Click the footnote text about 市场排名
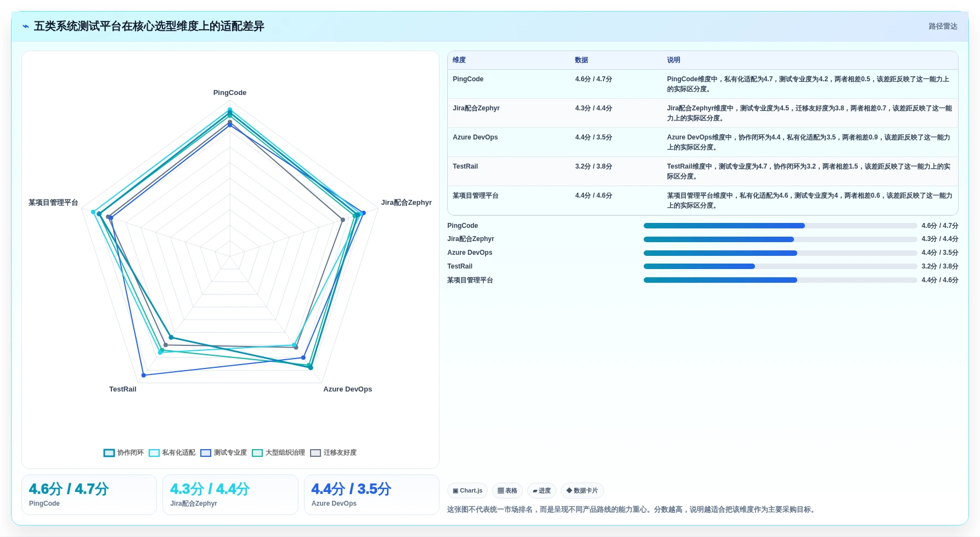This screenshot has width=980, height=537. (632, 510)
